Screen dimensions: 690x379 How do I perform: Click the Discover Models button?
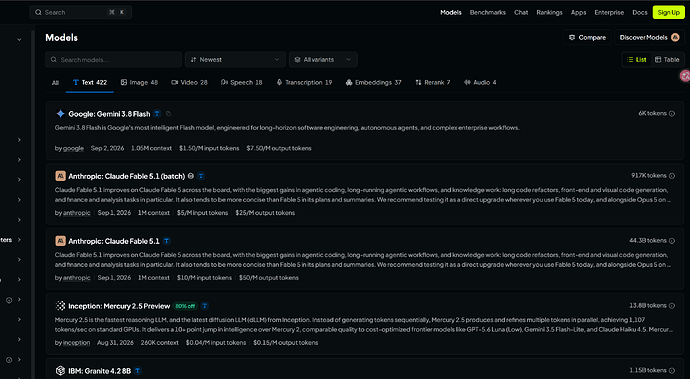[x=650, y=37]
